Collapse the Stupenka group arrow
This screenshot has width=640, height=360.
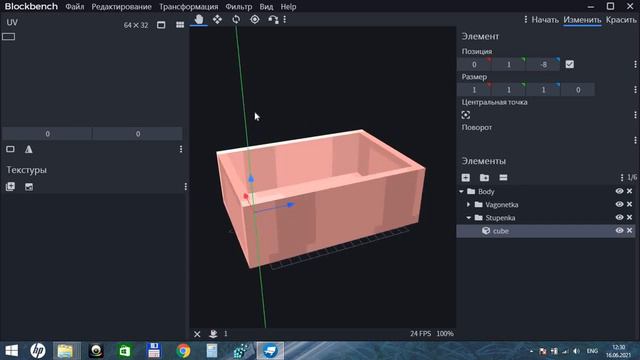tap(469, 218)
